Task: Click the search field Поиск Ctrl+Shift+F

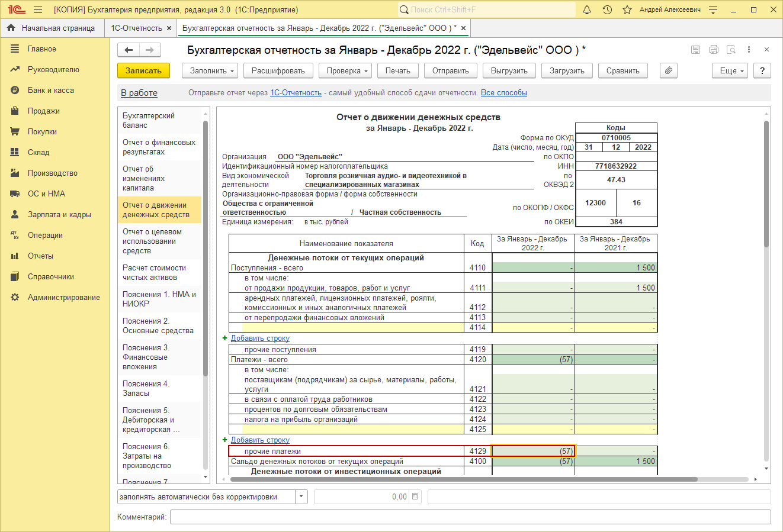Action: coord(486,10)
